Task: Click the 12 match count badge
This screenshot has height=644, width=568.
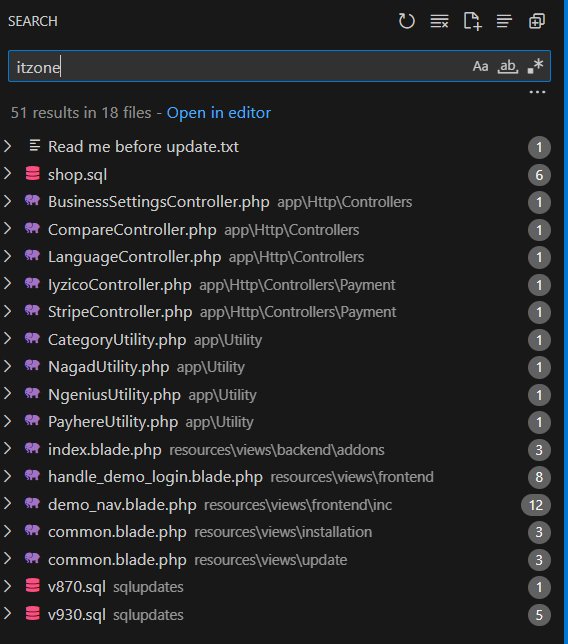Action: click(536, 505)
